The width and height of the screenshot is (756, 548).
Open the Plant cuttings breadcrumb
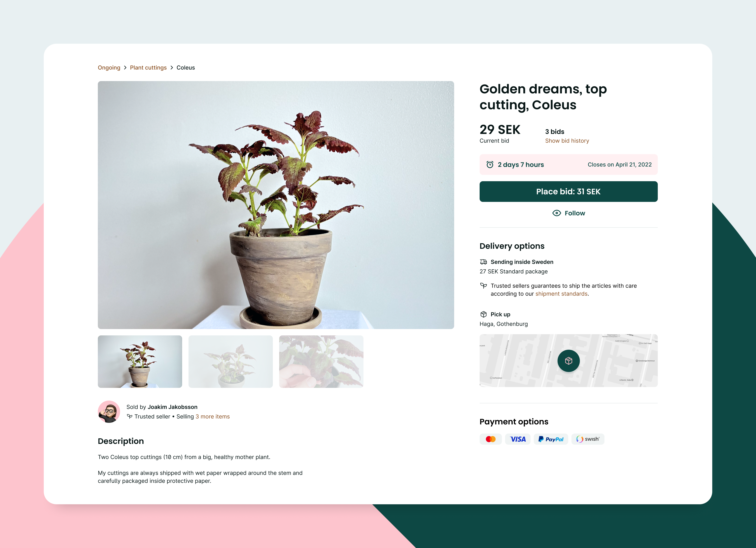tap(148, 68)
